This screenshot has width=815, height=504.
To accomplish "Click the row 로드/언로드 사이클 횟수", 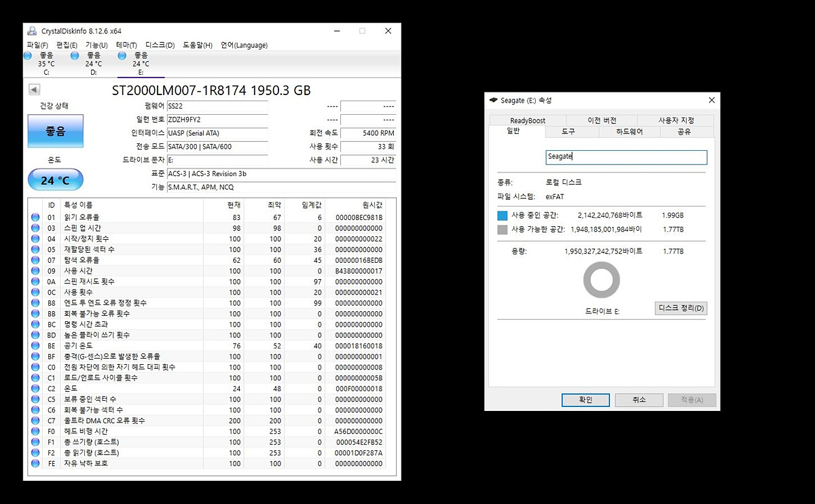I will 207,378.
